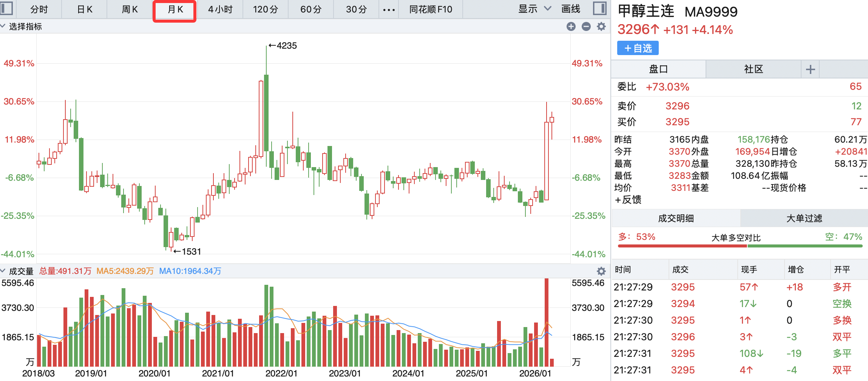Open volume panel settings gear

(601, 271)
